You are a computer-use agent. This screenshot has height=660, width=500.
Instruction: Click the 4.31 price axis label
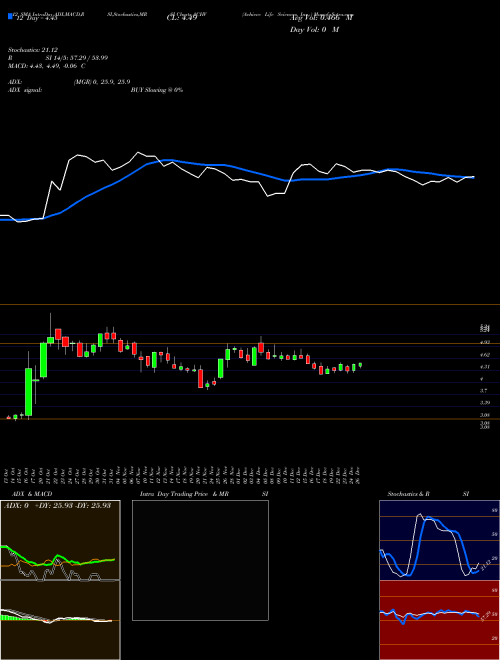coord(485,367)
